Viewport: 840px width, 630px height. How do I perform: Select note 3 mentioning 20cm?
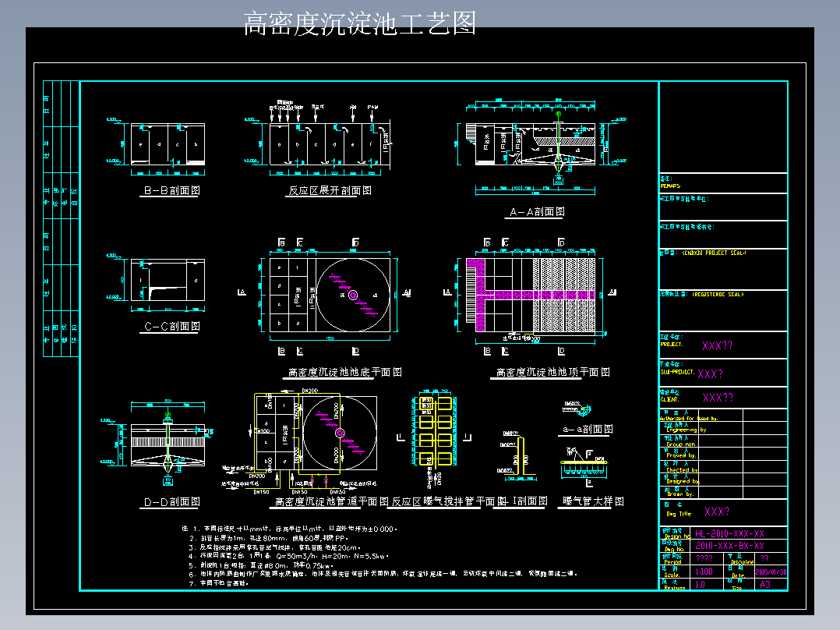[274, 547]
